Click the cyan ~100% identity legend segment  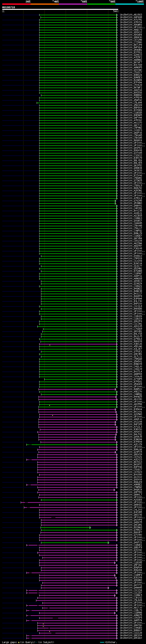click(130, 4)
